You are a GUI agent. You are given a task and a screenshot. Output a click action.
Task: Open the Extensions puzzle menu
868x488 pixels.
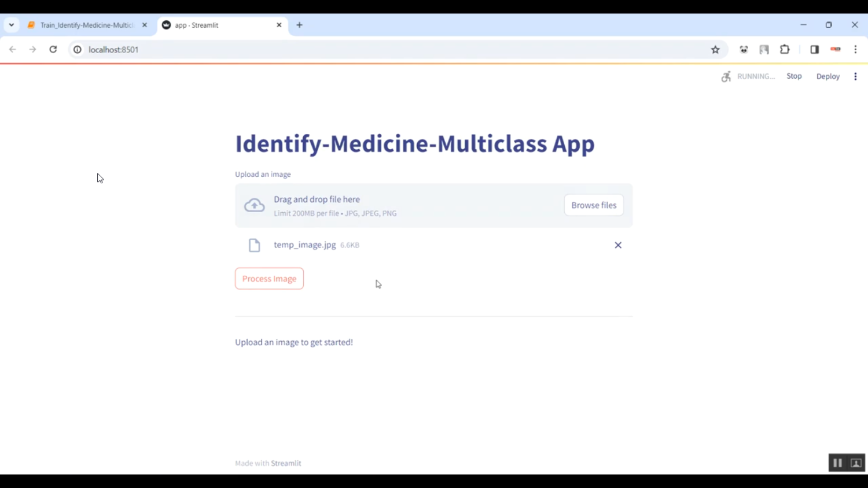(x=785, y=50)
